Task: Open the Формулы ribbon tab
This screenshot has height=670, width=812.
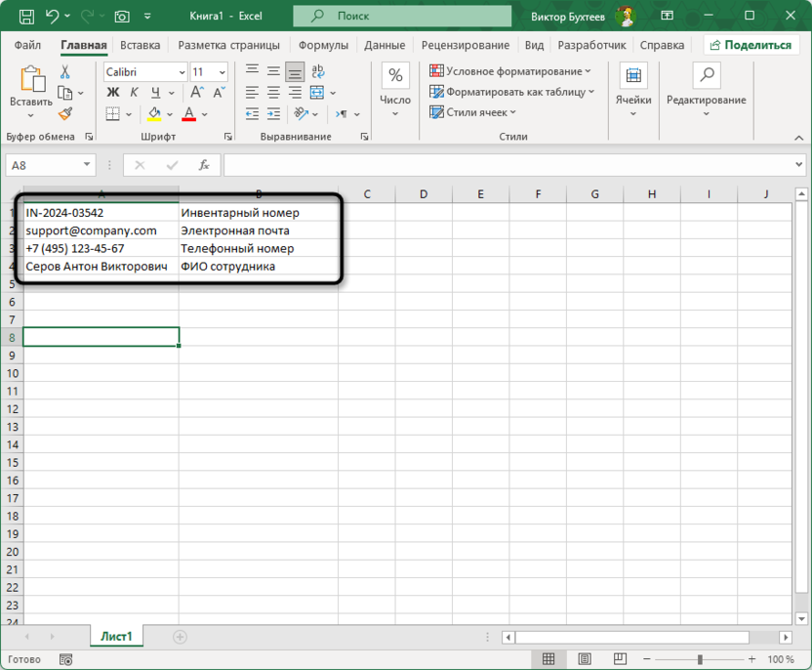Action: pyautogui.click(x=325, y=45)
